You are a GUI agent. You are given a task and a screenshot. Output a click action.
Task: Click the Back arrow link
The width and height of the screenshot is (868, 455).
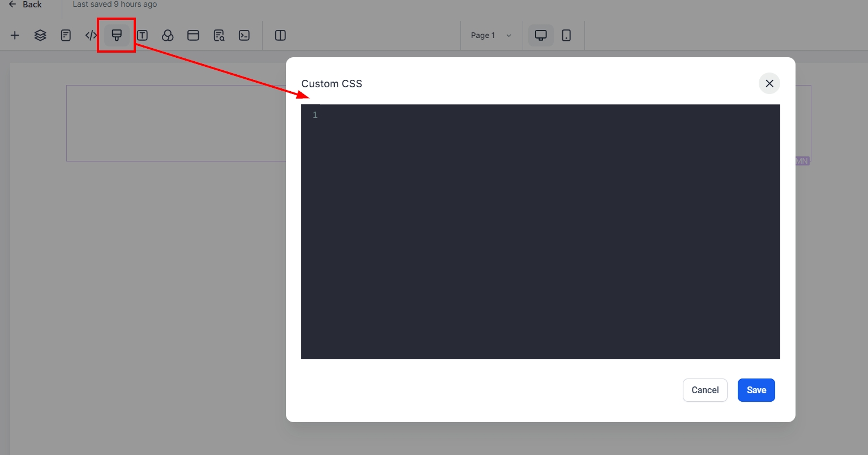pos(25,5)
